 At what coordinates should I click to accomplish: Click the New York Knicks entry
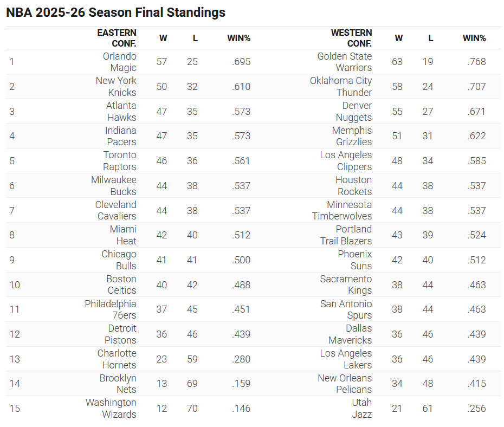click(116, 87)
